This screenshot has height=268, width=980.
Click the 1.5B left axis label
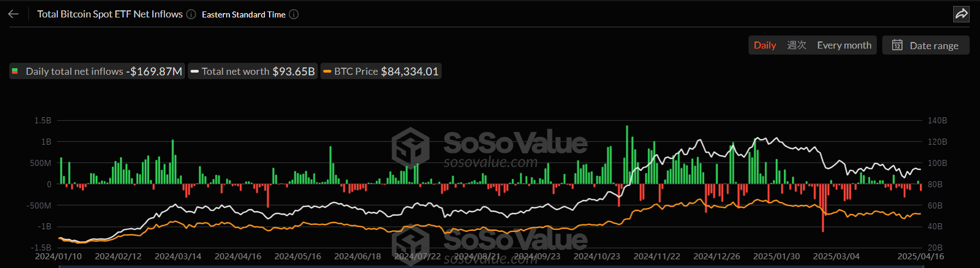click(43, 121)
